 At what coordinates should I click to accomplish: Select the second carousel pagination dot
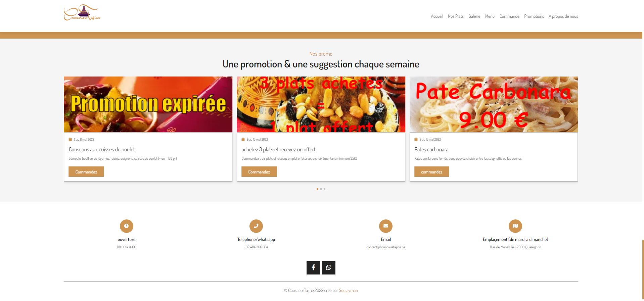321,189
